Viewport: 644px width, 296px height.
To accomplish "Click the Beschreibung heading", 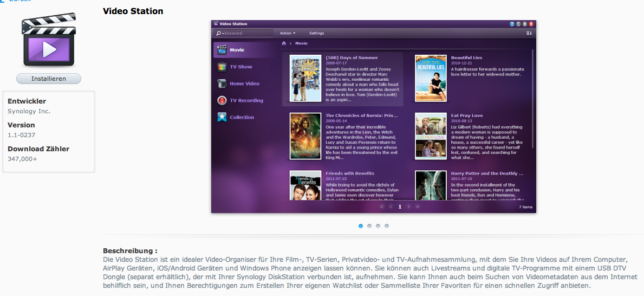I will point(130,251).
